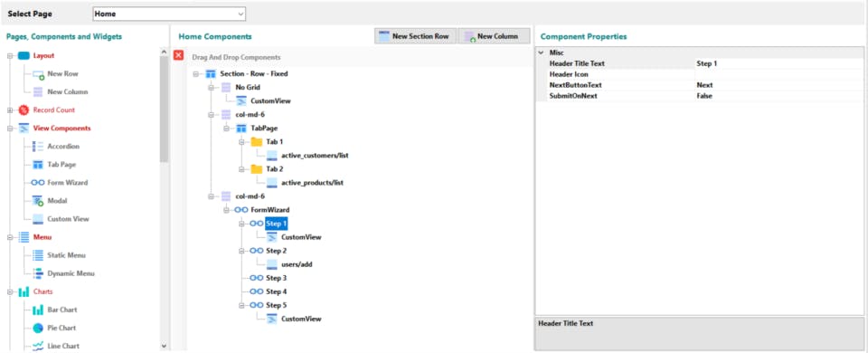Click the Layout icon in the sidebar
This screenshot has height=353, width=868.
pos(24,55)
